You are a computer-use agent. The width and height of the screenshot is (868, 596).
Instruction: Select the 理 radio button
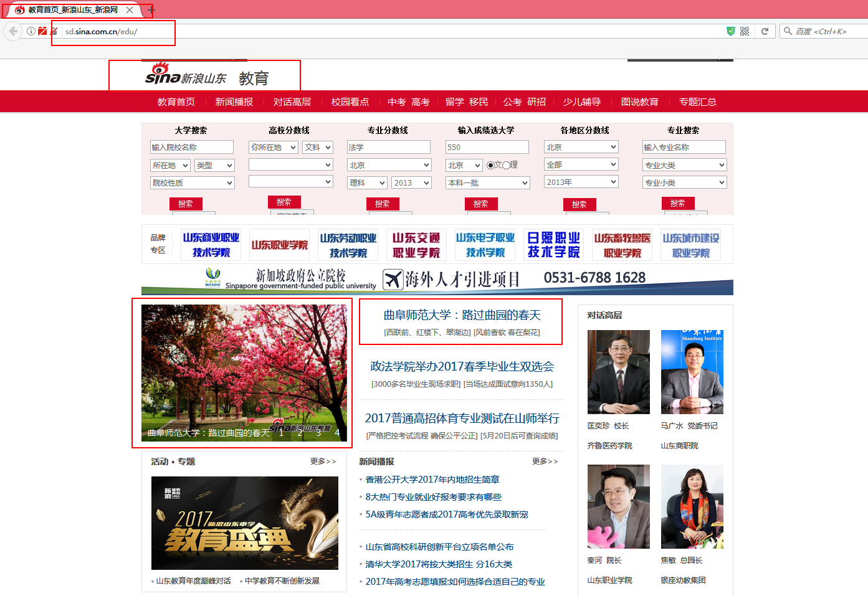(506, 165)
